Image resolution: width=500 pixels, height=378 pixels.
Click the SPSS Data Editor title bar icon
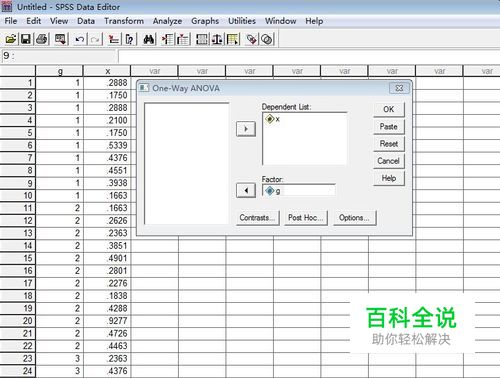click(7, 7)
